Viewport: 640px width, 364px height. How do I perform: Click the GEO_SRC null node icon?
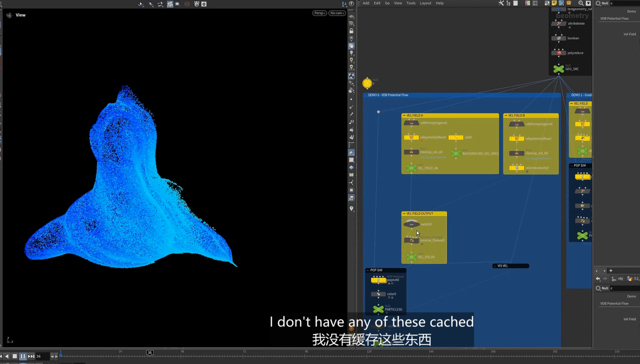(559, 69)
